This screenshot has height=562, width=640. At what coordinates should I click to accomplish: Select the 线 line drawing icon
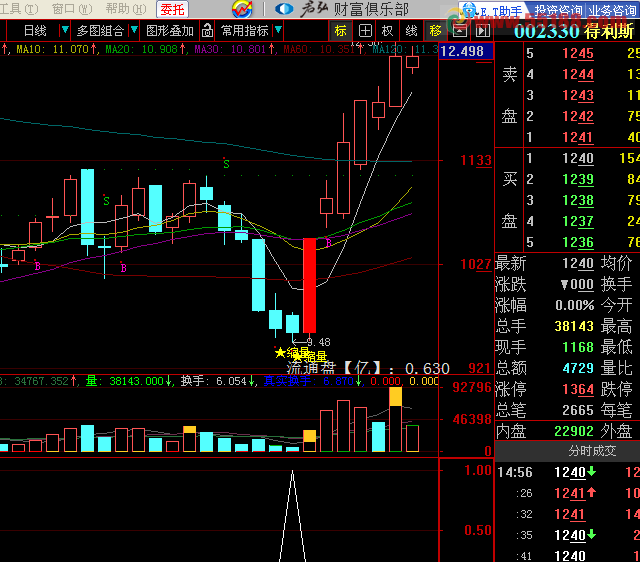(x=411, y=31)
